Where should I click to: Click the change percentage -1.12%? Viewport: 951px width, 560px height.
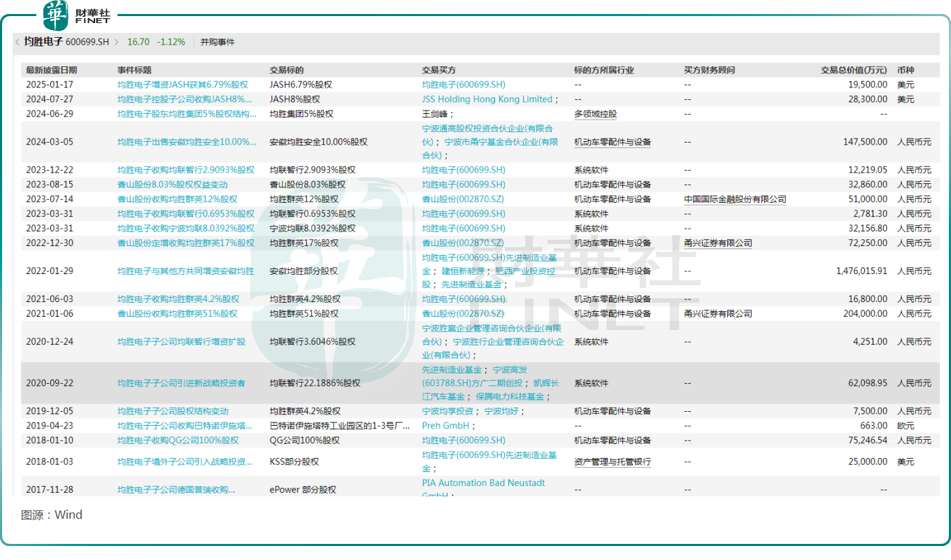pyautogui.click(x=171, y=42)
